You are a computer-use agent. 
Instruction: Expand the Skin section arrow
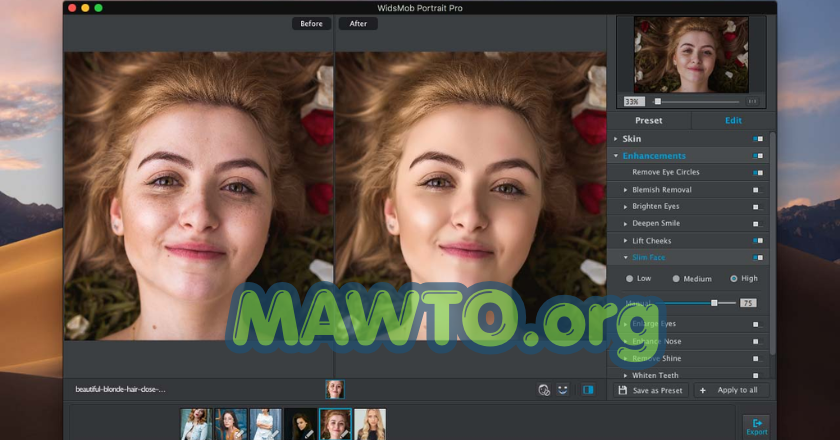pos(616,139)
